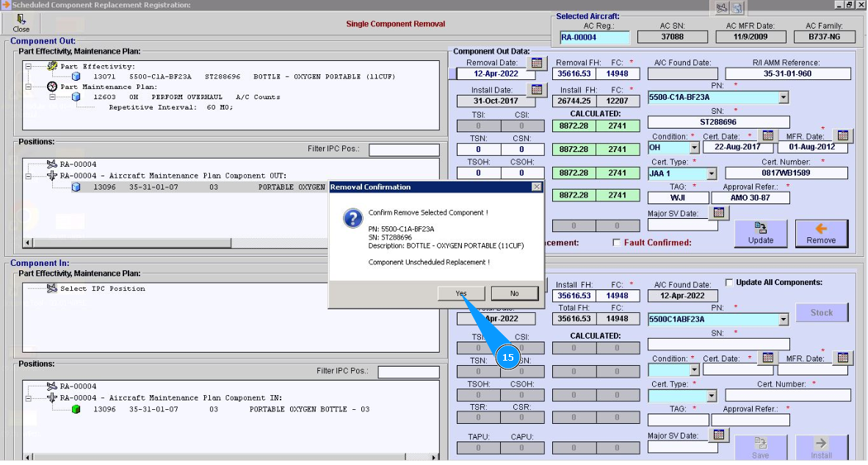Collapse the Part Effectivity tree node
Image resolution: width=868 pixels, height=465 pixels.
[29, 66]
